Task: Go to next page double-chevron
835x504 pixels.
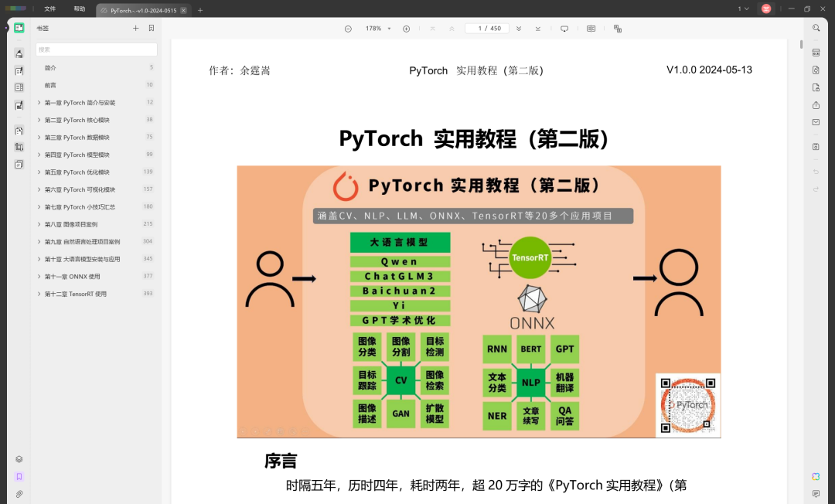Action: 519,29
